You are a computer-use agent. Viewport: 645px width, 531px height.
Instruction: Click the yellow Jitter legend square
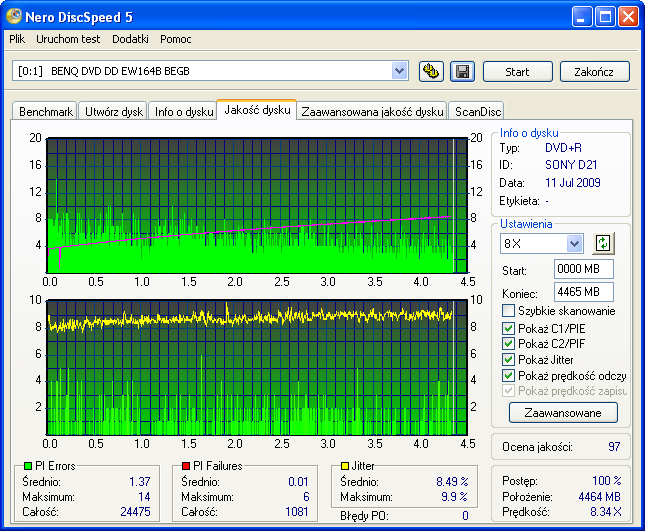coord(345,466)
